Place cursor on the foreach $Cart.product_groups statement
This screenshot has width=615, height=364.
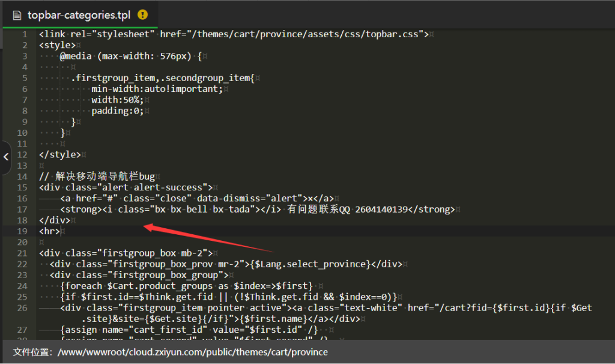tap(186, 286)
